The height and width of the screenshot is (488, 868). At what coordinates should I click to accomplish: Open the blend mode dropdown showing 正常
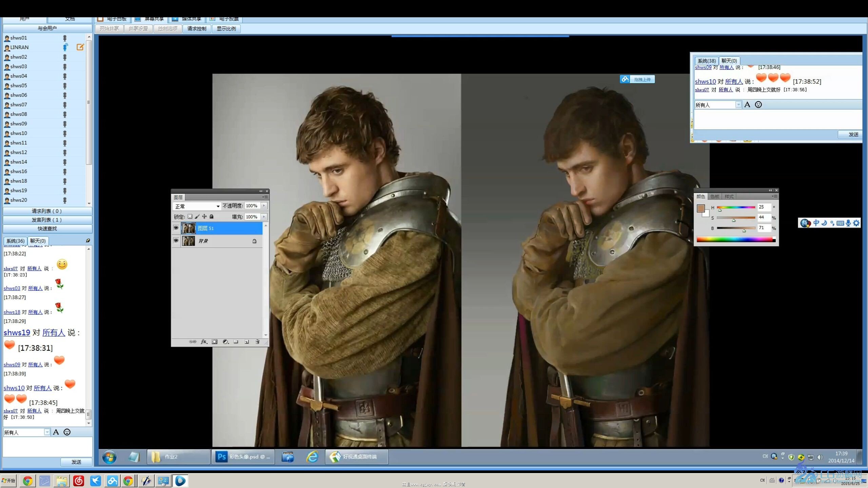click(x=197, y=206)
